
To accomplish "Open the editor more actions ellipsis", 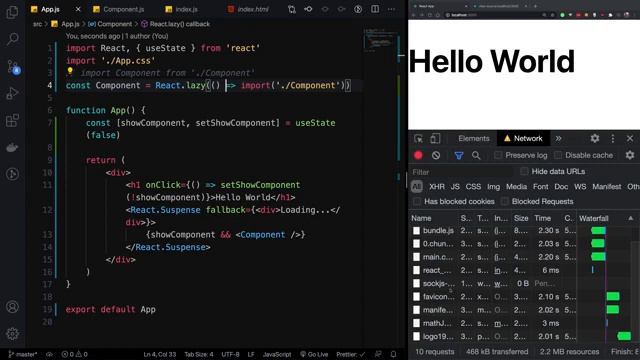I will [x=391, y=9].
